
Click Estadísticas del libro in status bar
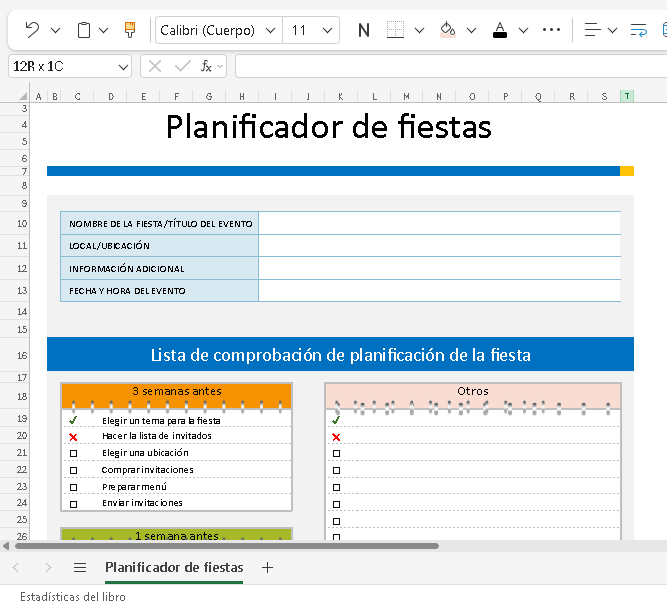click(73, 596)
